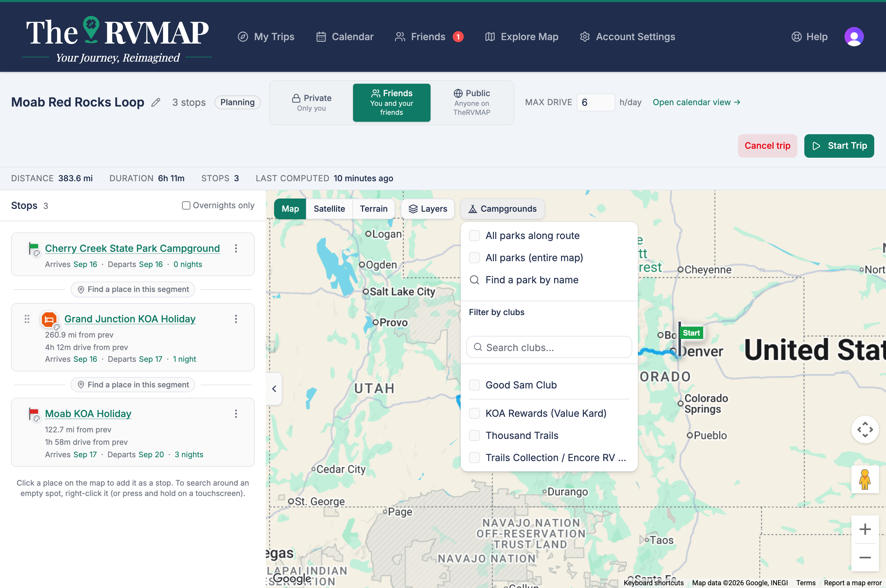Switch to Terrain view tab

pos(373,209)
